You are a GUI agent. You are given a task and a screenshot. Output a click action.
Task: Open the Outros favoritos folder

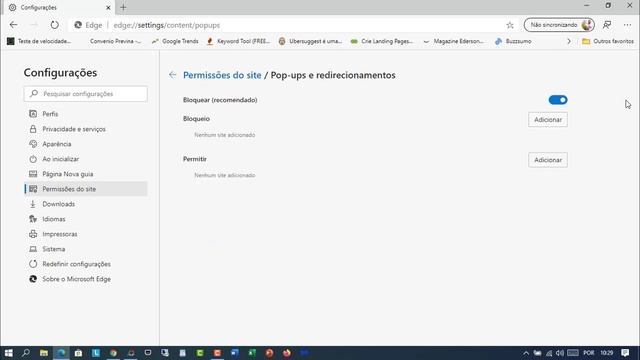tap(608, 41)
